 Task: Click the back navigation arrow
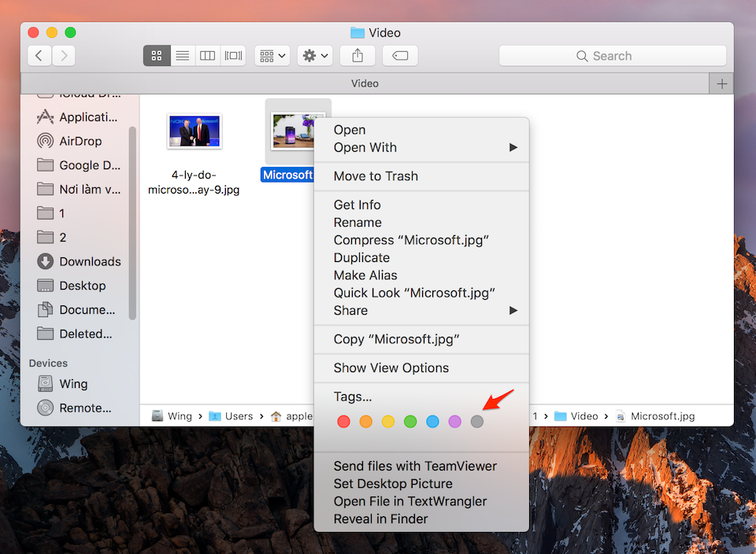(x=39, y=55)
